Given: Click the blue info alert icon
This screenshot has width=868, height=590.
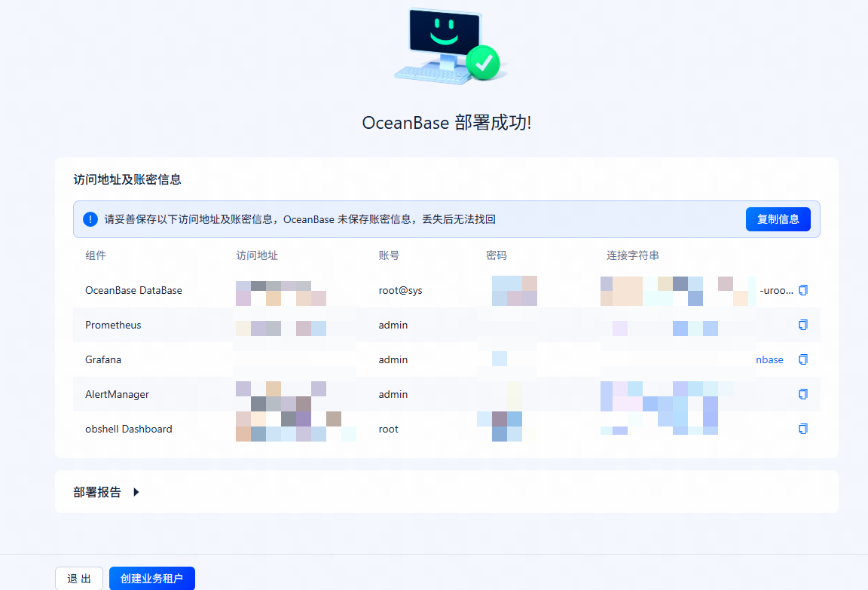Looking at the screenshot, I should 90,219.
